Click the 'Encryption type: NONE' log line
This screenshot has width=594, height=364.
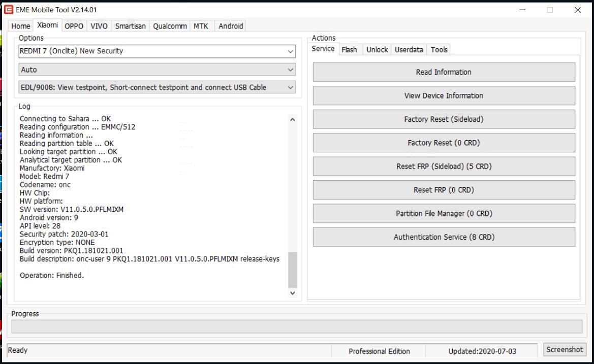click(57, 243)
